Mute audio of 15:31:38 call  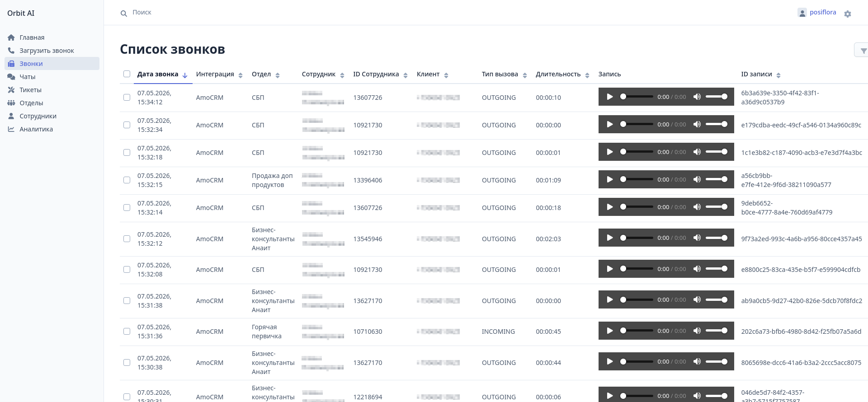point(697,299)
